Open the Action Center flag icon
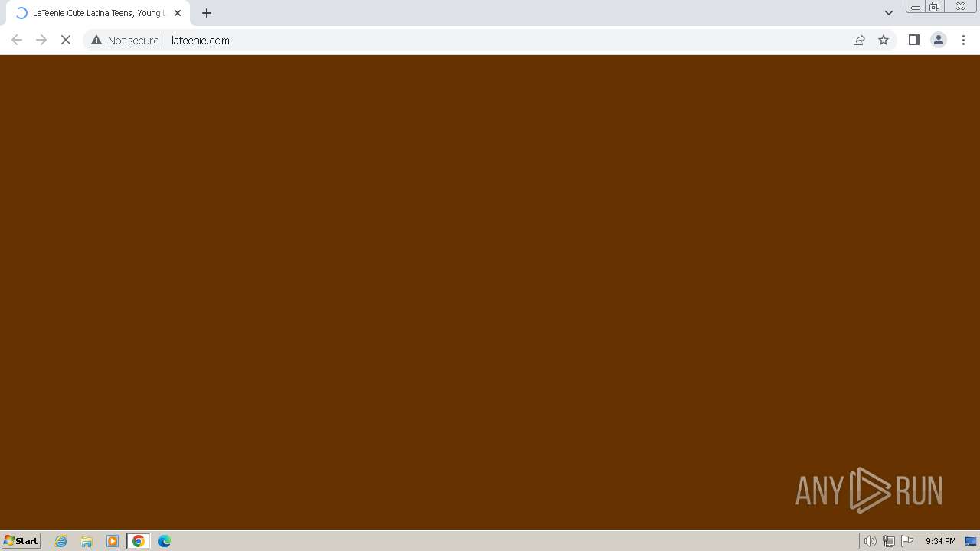980x551 pixels. tap(907, 541)
